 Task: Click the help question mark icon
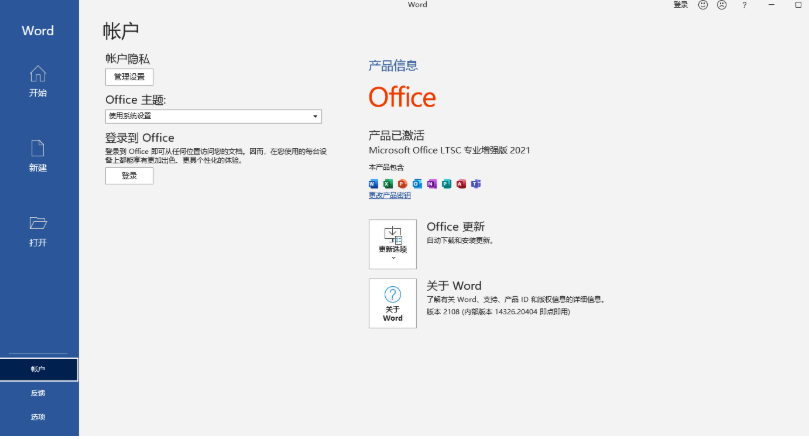tap(744, 5)
